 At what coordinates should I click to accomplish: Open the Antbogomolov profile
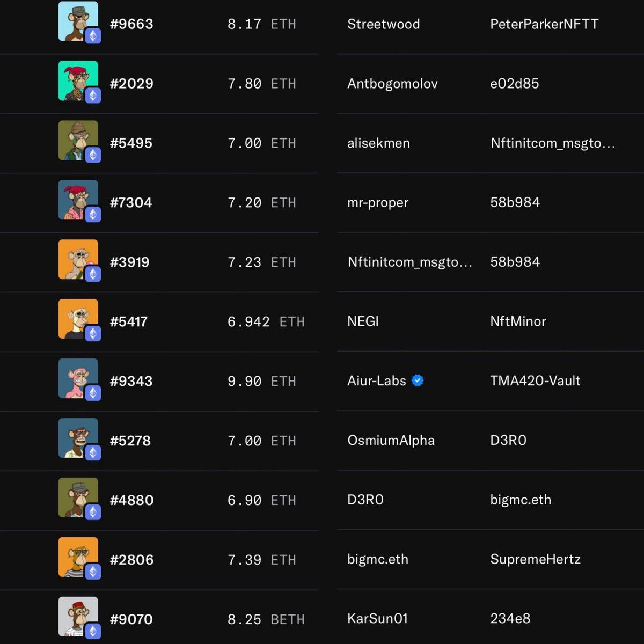[x=392, y=84]
